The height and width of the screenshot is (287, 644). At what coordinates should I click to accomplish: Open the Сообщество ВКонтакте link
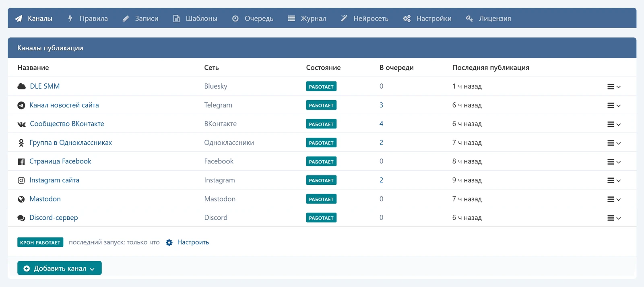point(67,124)
